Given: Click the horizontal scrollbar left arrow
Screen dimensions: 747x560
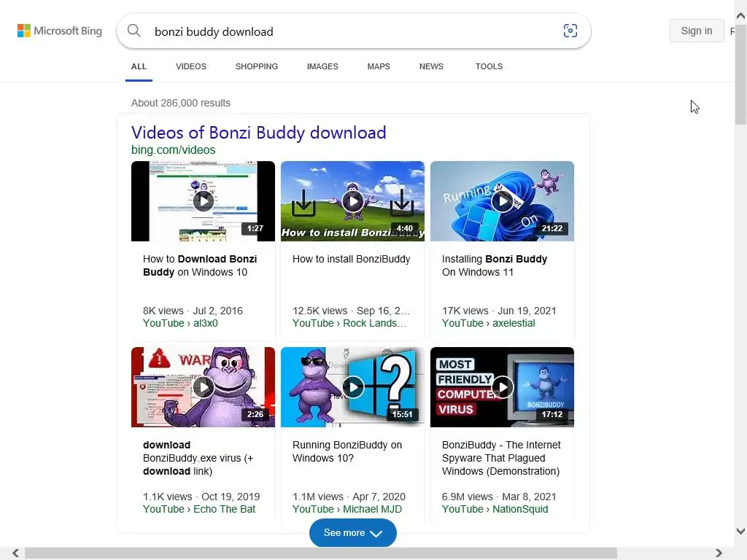Looking at the screenshot, I should point(16,553).
